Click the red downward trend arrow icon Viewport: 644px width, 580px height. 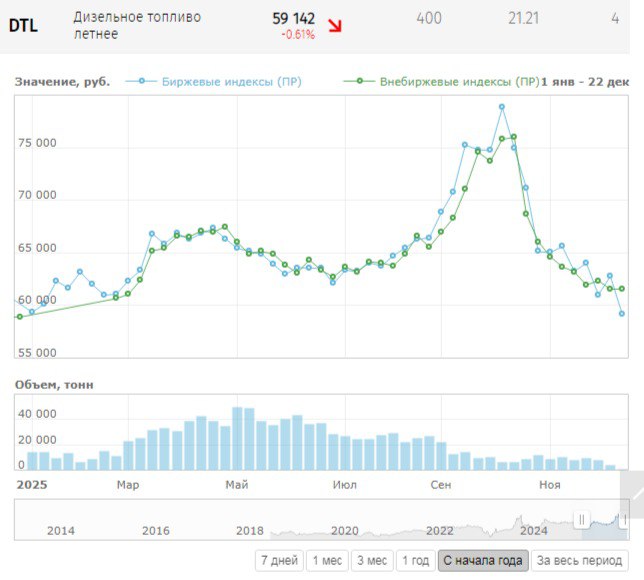pos(335,26)
